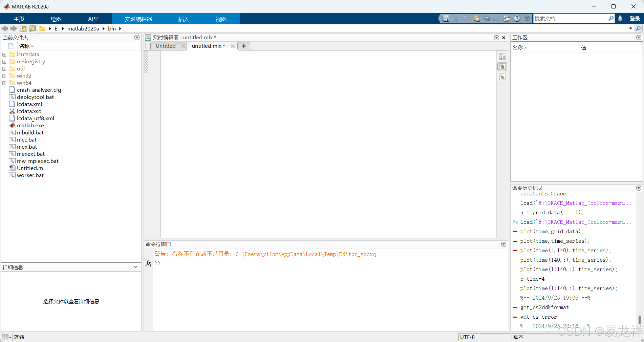Go forward with the right arrow icon
644x342 pixels.
point(14,28)
